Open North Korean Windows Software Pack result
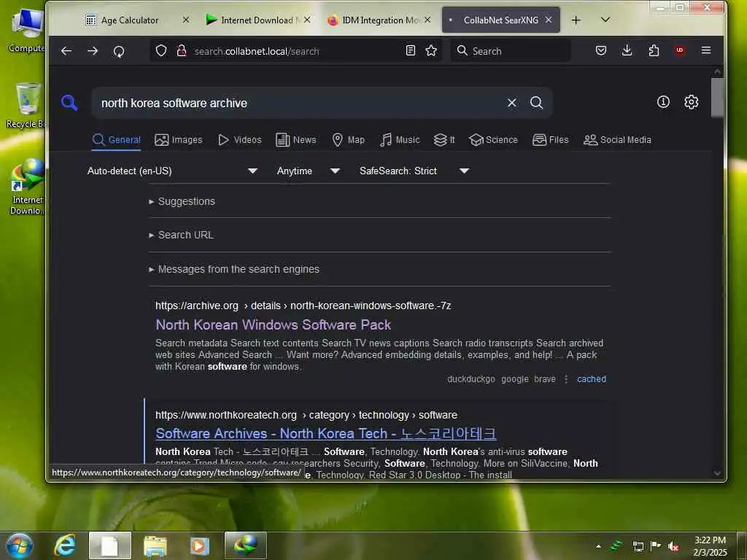Image resolution: width=747 pixels, height=560 pixels. [x=273, y=324]
